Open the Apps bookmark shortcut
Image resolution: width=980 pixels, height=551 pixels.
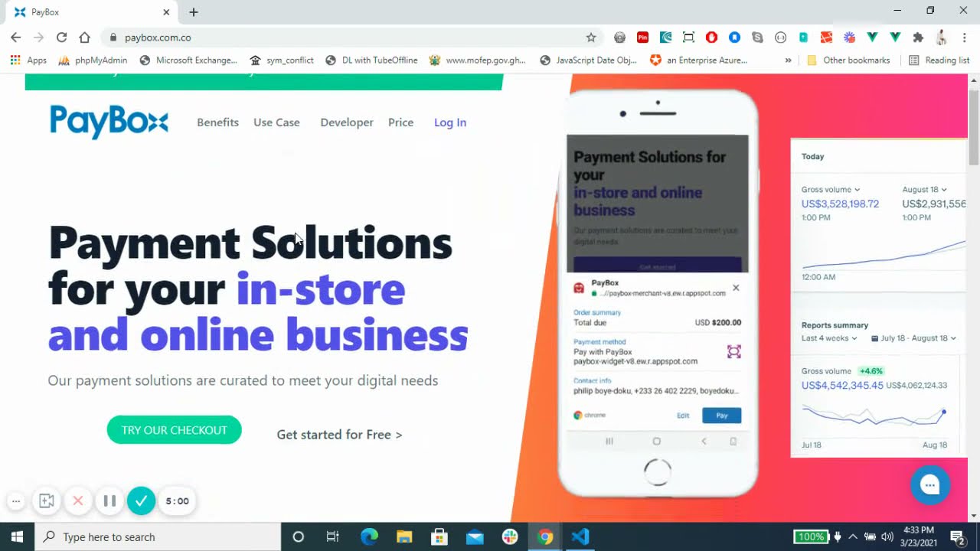click(28, 60)
